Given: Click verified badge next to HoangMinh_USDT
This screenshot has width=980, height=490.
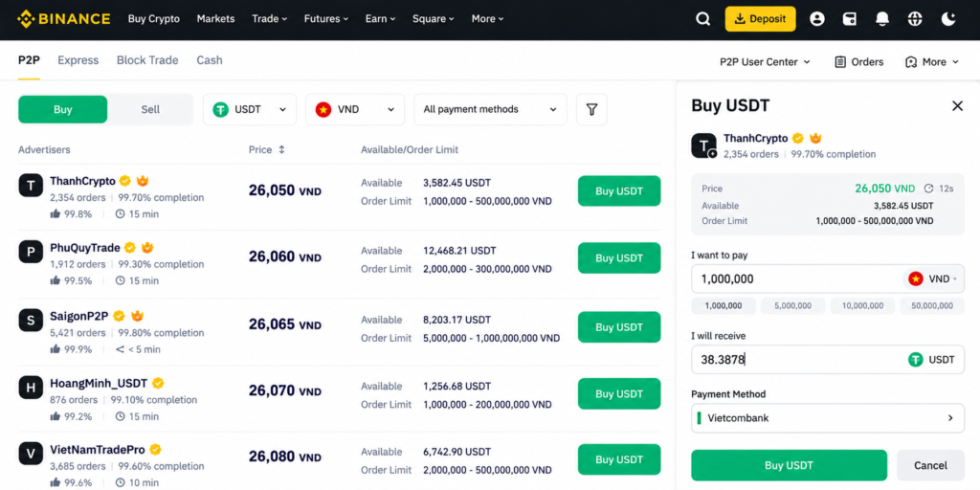Looking at the screenshot, I should coord(158,383).
